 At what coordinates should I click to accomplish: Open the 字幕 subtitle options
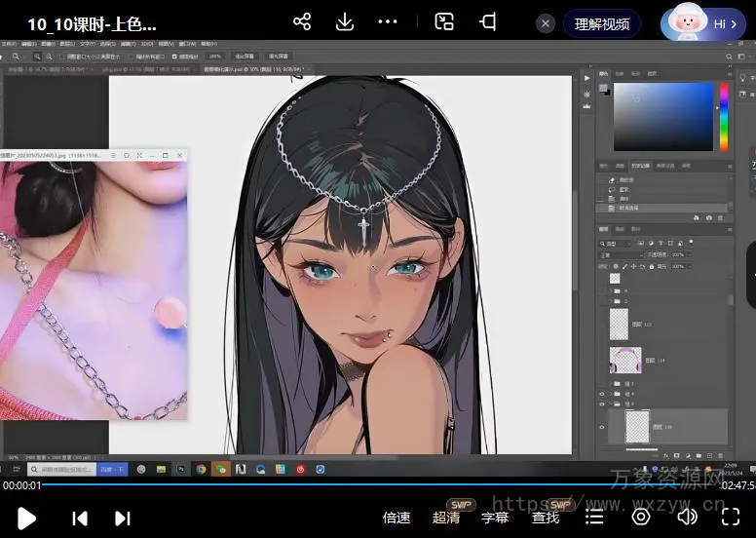click(x=495, y=518)
